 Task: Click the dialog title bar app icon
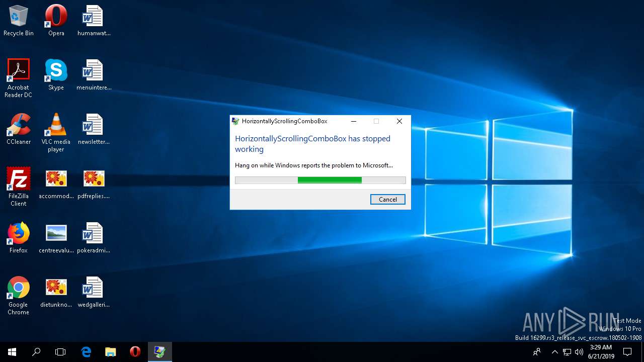(x=235, y=121)
